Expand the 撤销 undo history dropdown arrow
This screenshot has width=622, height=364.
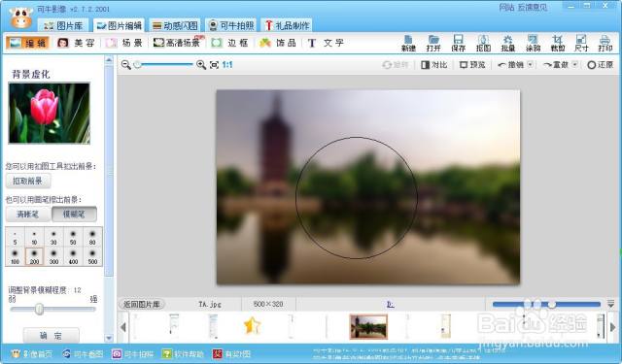531,65
